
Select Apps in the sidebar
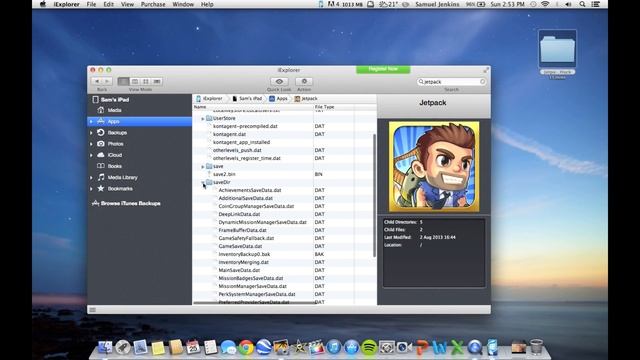pos(140,121)
